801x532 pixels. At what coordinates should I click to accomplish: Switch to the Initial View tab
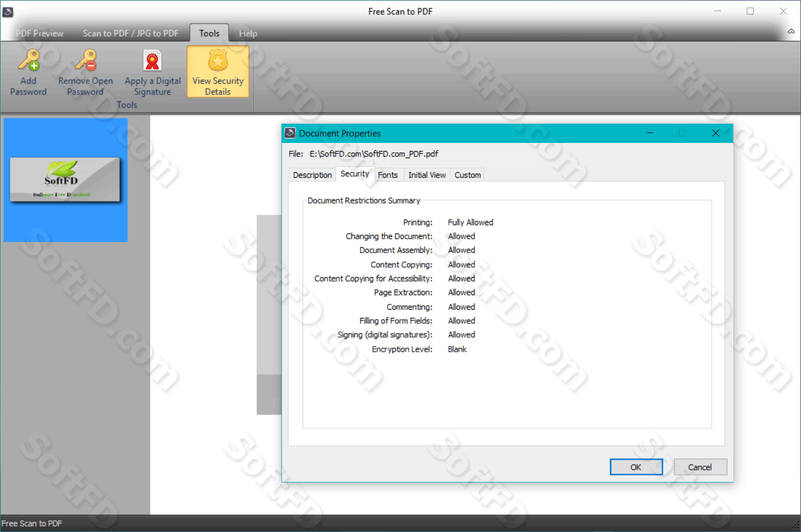pyautogui.click(x=427, y=175)
